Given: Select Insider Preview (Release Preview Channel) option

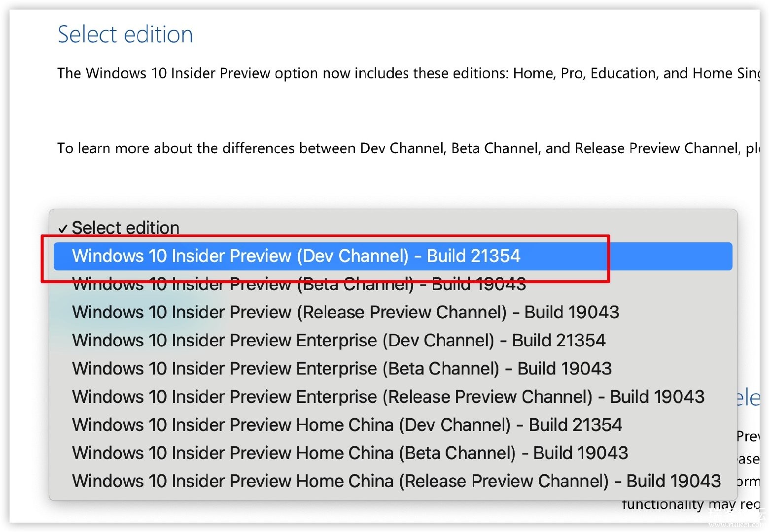Looking at the screenshot, I should (x=393, y=312).
